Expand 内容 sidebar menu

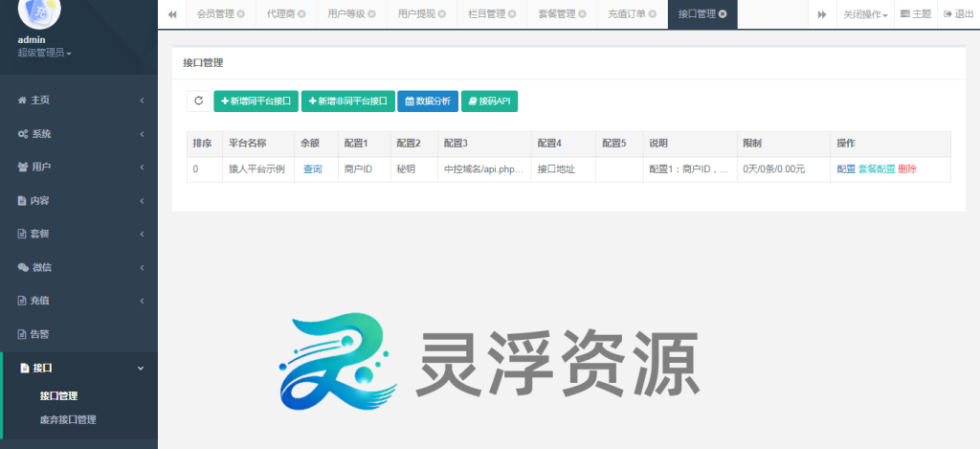click(x=78, y=201)
